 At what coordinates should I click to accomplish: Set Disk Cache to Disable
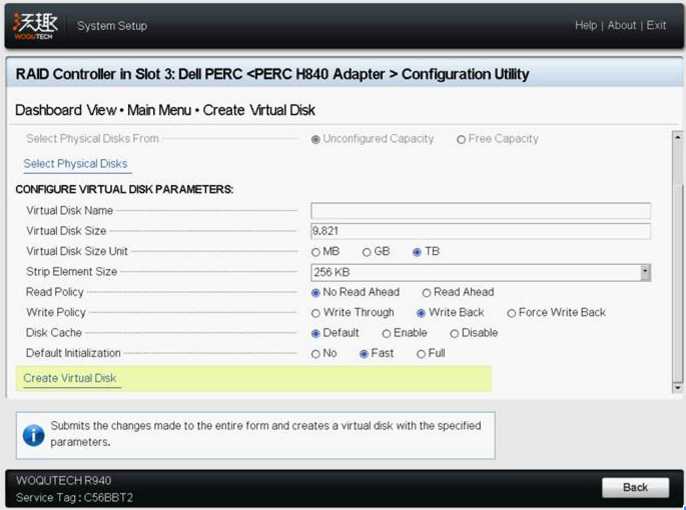pos(454,334)
